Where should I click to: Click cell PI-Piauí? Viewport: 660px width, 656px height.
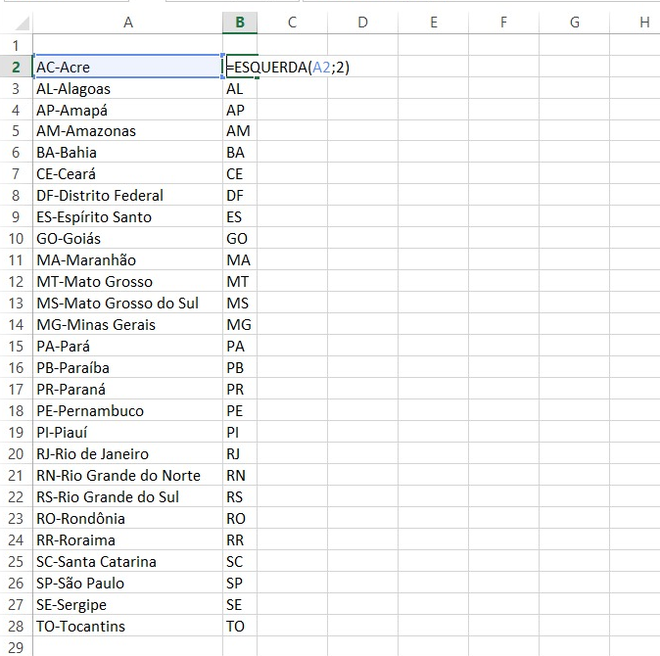[x=128, y=432]
